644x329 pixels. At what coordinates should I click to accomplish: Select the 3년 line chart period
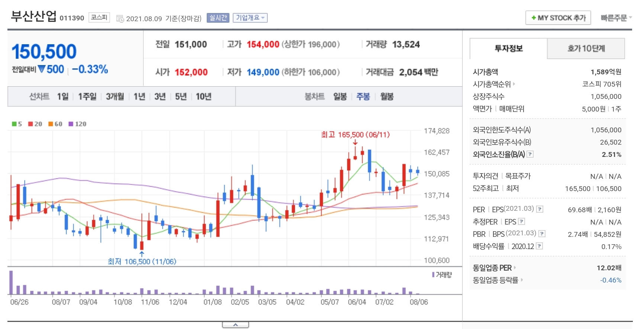pos(160,97)
